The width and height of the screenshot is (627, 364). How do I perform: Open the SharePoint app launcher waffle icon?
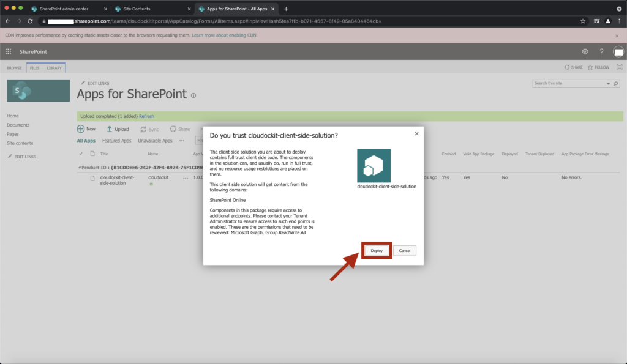click(8, 51)
